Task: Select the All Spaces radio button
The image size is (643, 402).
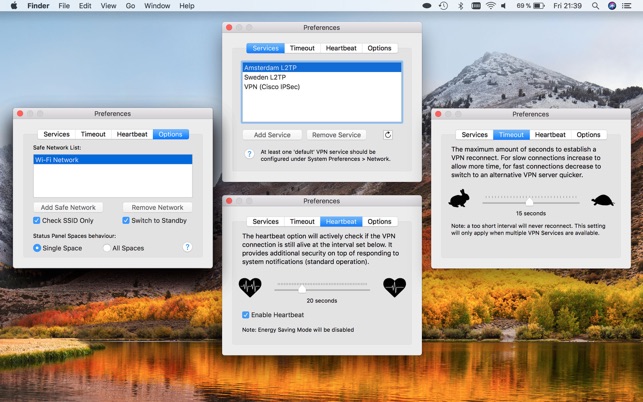Action: pos(107,248)
